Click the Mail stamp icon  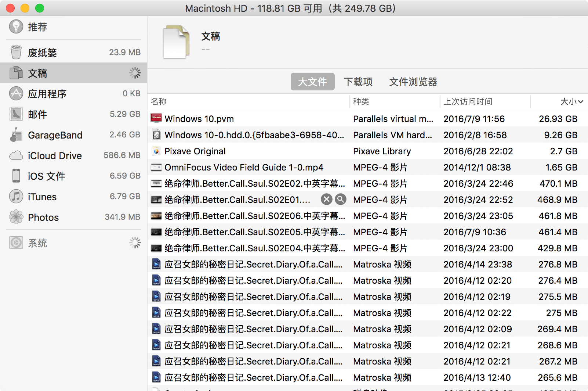coord(16,114)
